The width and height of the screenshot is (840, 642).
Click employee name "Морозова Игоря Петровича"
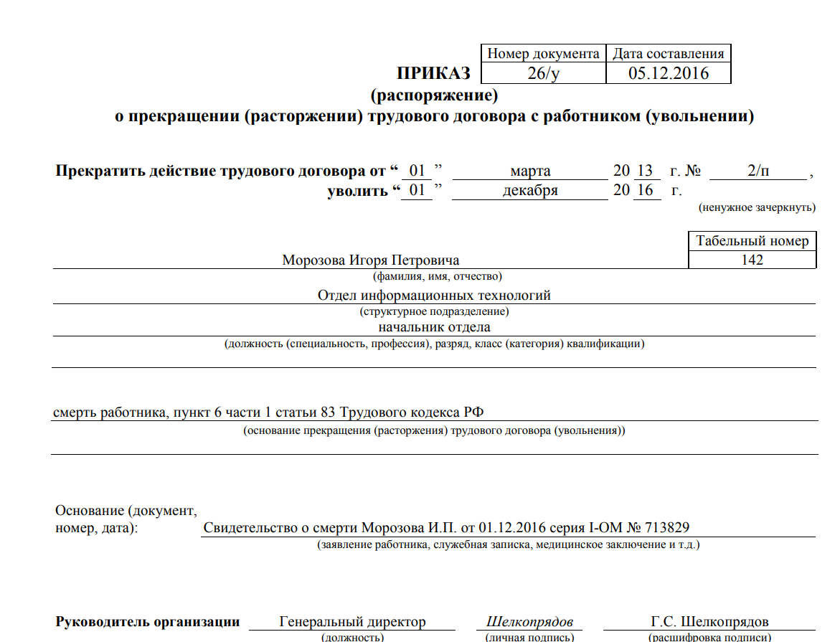(x=370, y=260)
